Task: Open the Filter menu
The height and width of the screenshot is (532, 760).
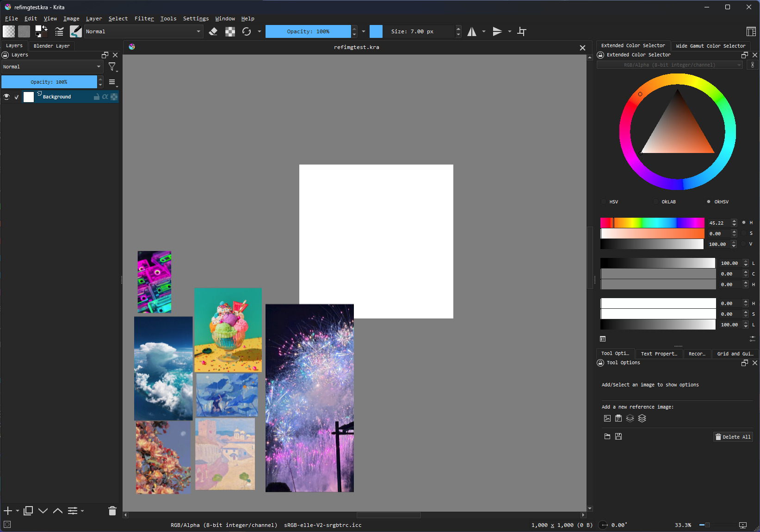Action: point(144,18)
